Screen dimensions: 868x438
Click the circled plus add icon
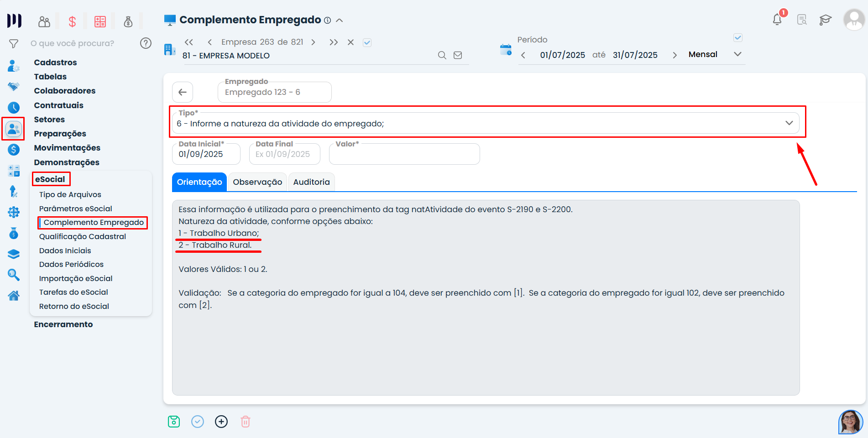click(221, 422)
